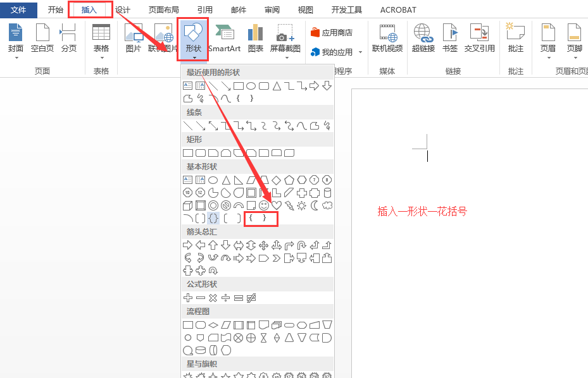Open the 页眉 header dropdown
Viewport: 588px width, 378px height.
point(548,40)
